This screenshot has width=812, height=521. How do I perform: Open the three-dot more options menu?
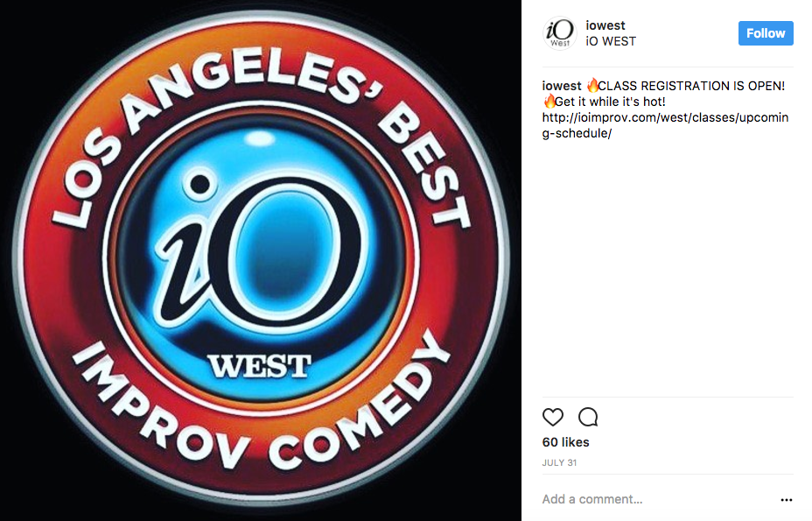click(x=786, y=500)
